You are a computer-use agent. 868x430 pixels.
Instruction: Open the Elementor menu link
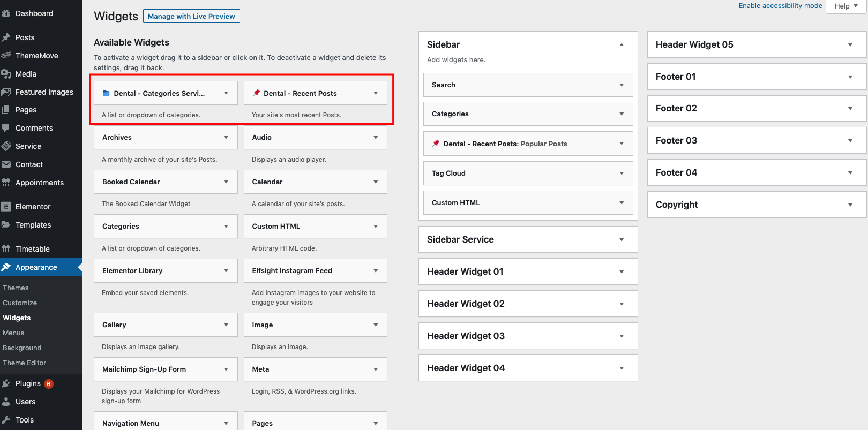33,207
